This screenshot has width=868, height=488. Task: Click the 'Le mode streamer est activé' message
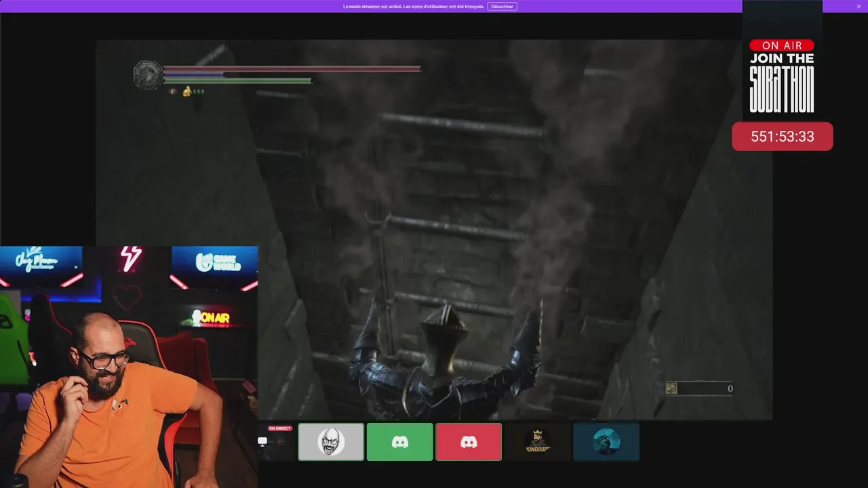coord(414,6)
